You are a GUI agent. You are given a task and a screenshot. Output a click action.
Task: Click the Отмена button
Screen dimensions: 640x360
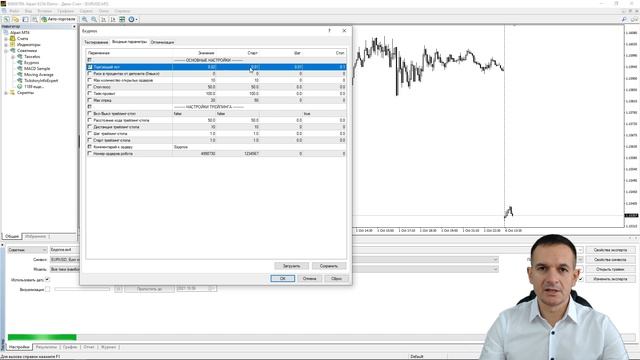point(309,278)
